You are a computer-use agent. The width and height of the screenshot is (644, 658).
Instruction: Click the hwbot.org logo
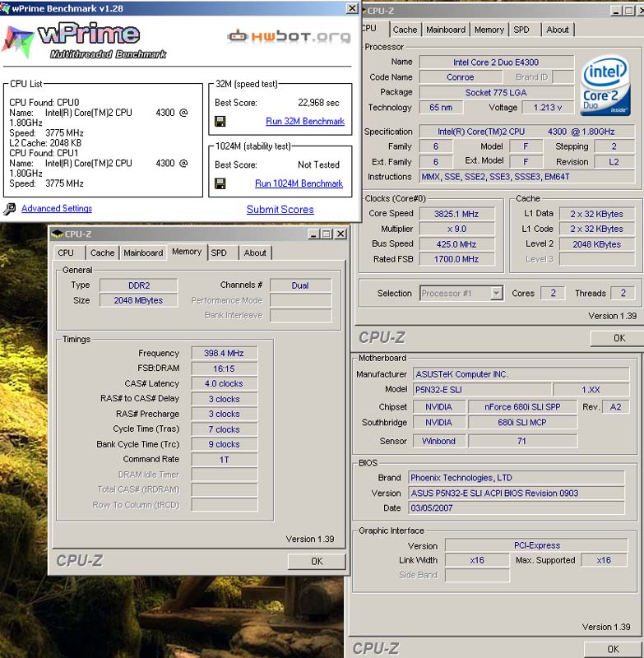289,36
